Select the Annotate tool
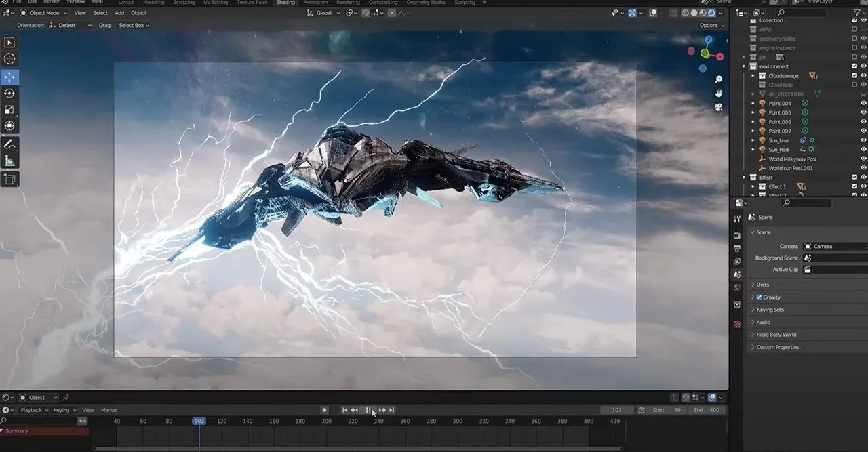The height and width of the screenshot is (452, 868). pos(9,144)
